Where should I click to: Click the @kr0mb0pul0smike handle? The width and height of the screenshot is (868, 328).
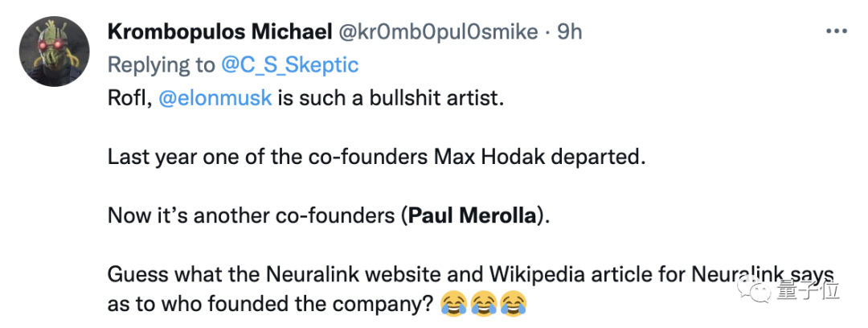[437, 32]
